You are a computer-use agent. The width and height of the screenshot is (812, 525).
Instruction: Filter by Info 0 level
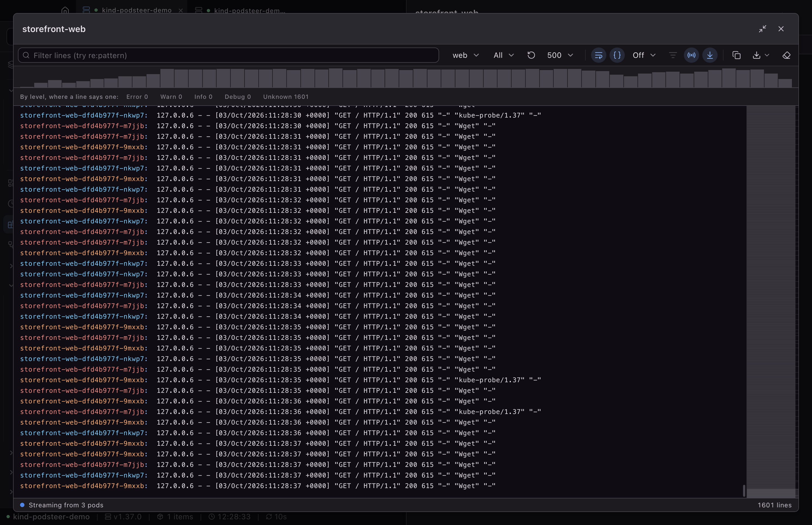click(x=204, y=97)
